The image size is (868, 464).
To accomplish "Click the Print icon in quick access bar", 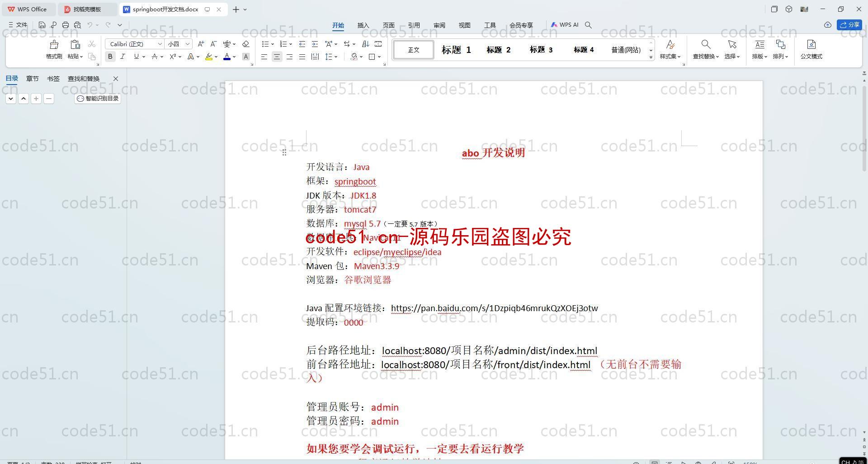I will tap(66, 25).
